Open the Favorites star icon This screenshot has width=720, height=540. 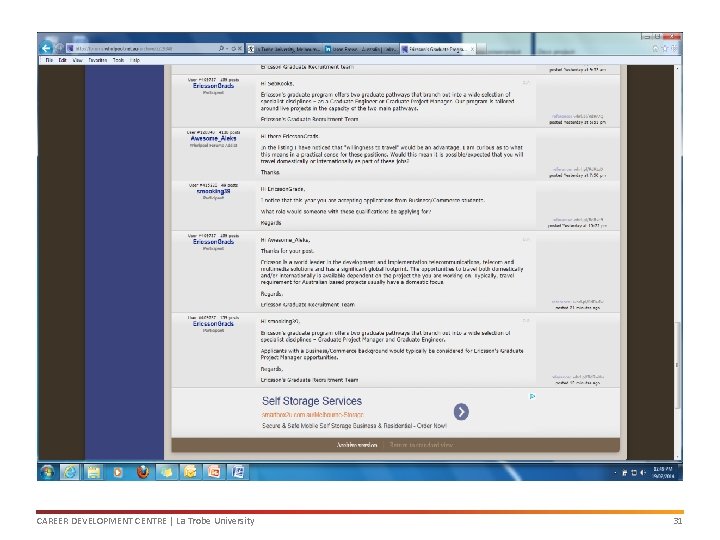664,48
